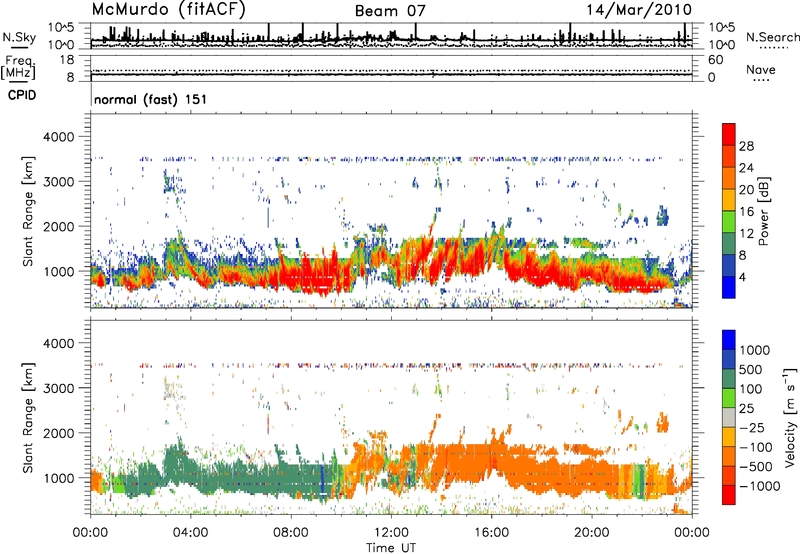Click the '12:00' time tick label
Screen dimensions: 800x554
click(x=391, y=533)
